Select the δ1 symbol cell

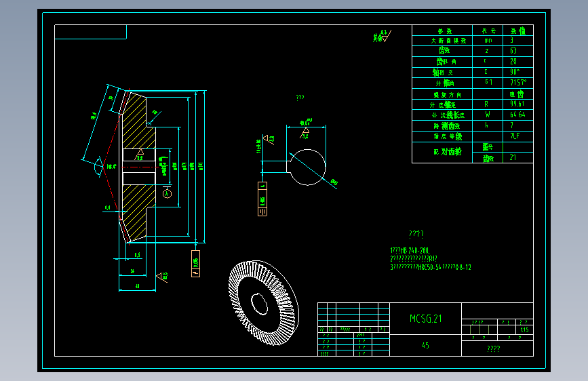coord(488,82)
